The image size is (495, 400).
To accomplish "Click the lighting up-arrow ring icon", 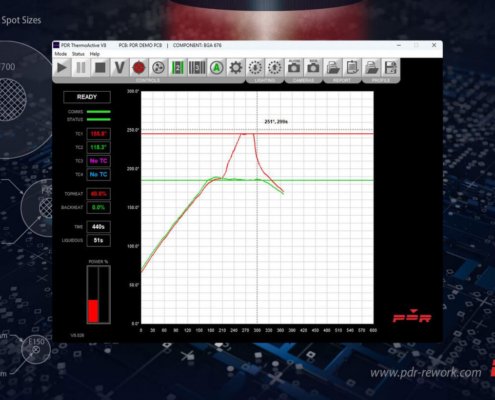I will (274, 68).
